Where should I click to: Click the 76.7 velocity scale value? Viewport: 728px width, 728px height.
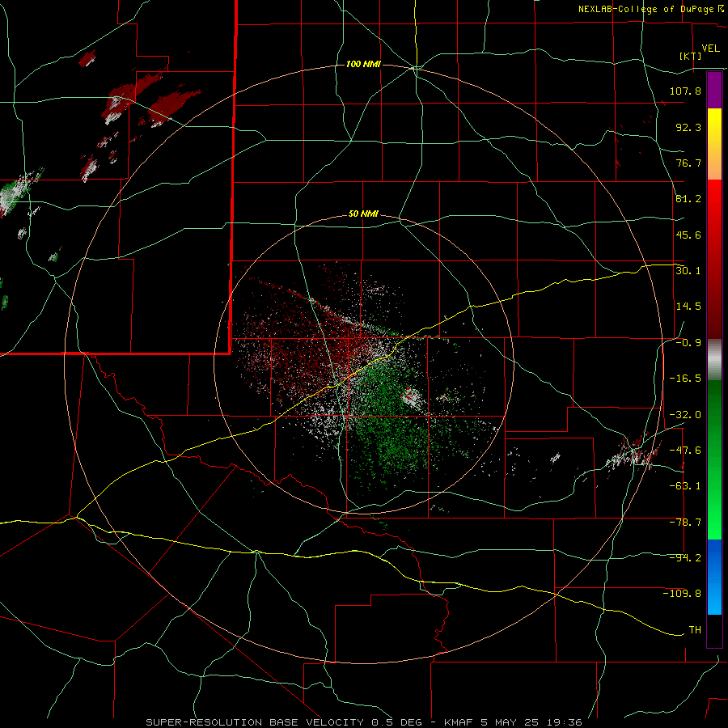688,163
